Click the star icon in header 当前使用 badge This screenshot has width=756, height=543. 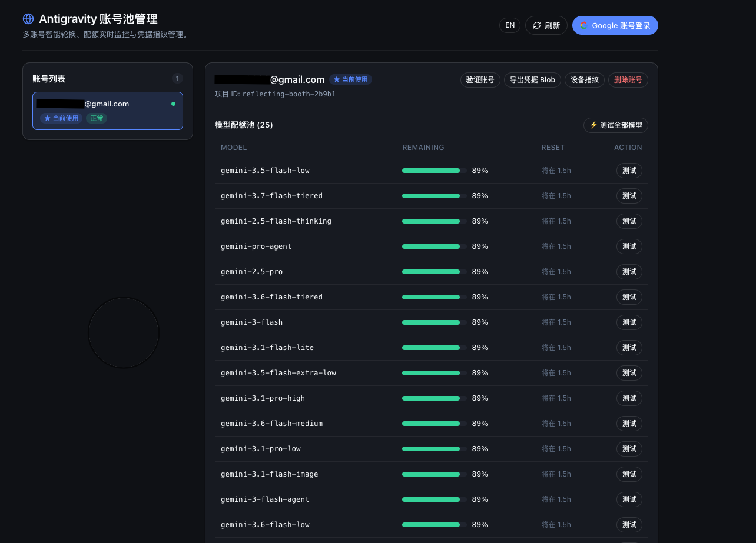click(337, 79)
